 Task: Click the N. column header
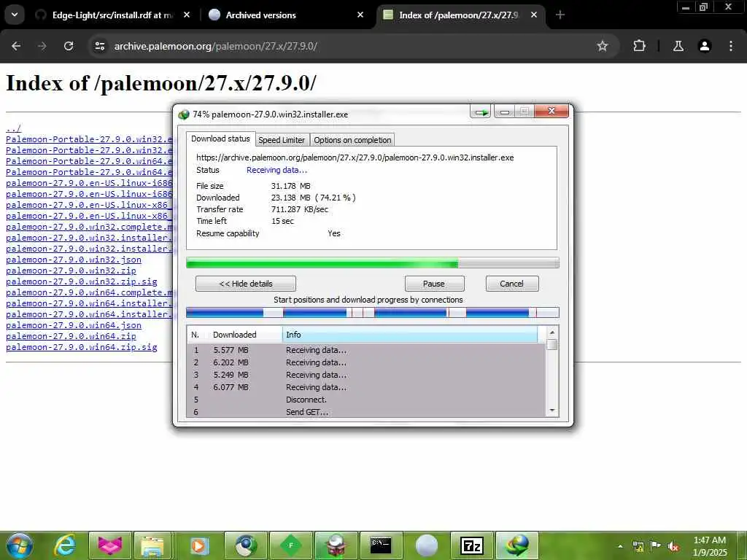click(x=197, y=335)
